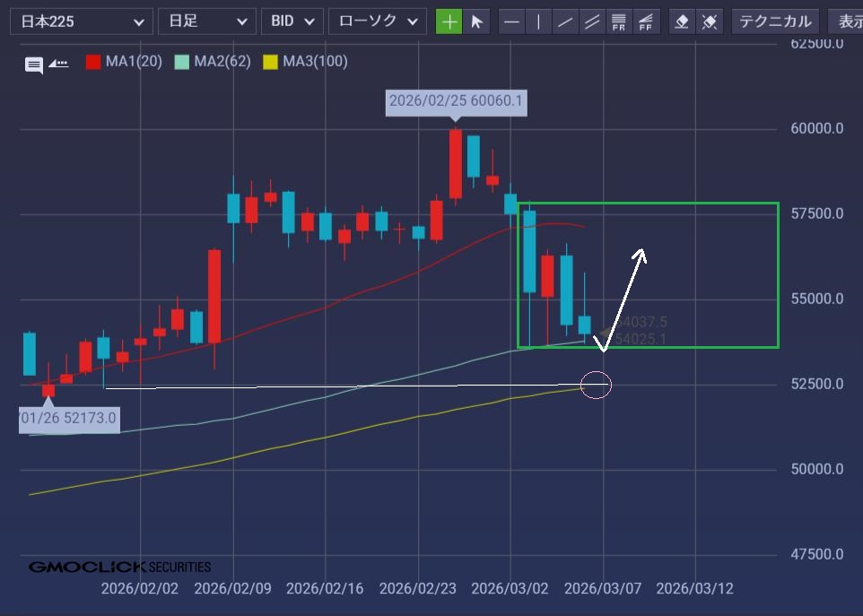Viewport: 863px width, 616px height.
Task: Pick the Fibonacci retracement FR tool
Action: point(618,22)
